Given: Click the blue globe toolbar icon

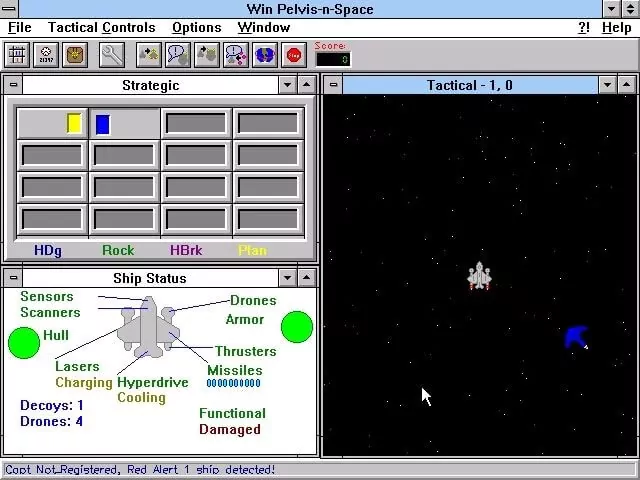Looking at the screenshot, I should pos(265,55).
